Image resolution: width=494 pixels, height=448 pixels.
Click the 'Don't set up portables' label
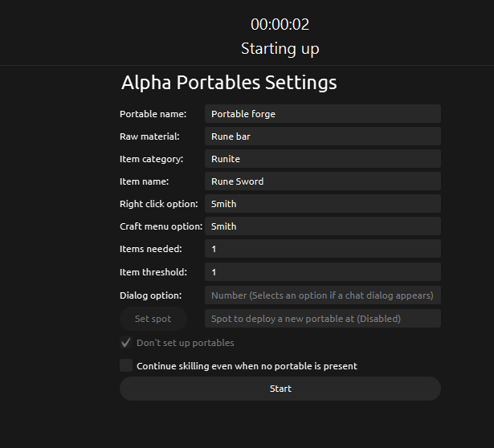186,343
